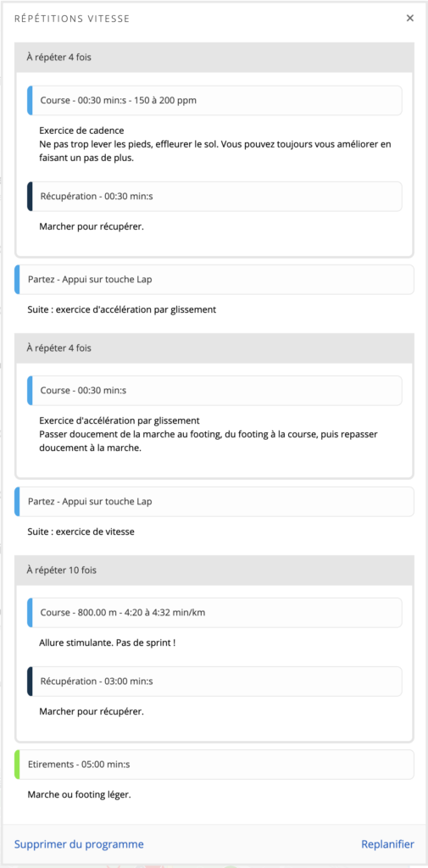
Task: Select the Récupération 00:30 min:s step
Action: pos(214,197)
